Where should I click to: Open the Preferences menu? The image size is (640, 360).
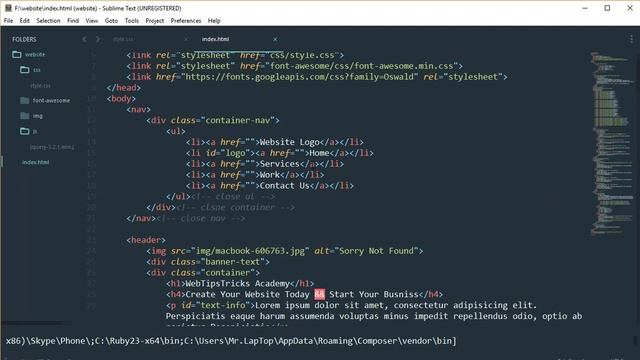point(186,21)
